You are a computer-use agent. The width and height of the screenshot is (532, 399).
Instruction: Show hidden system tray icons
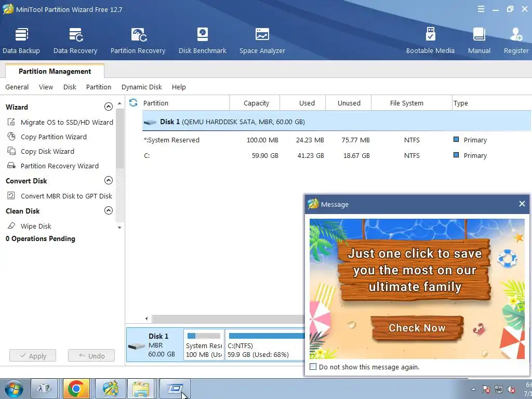[474, 389]
